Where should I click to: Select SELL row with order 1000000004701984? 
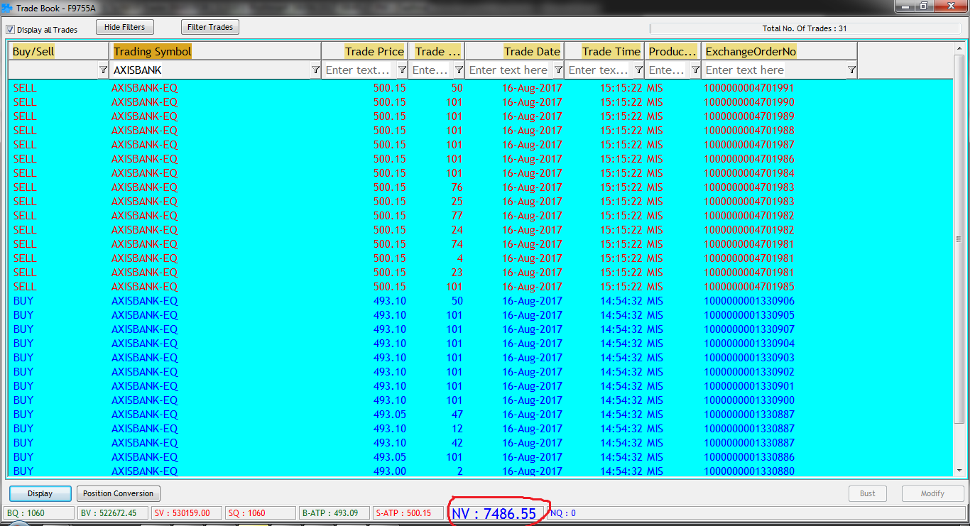(x=480, y=173)
